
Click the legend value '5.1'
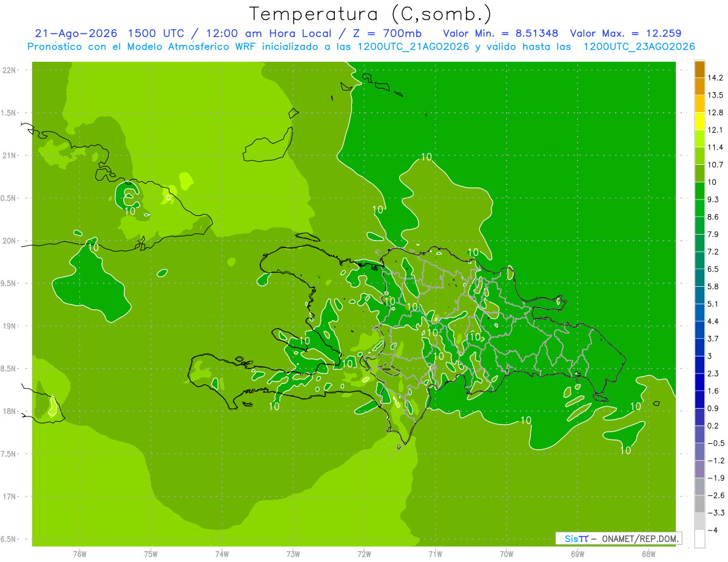(713, 304)
